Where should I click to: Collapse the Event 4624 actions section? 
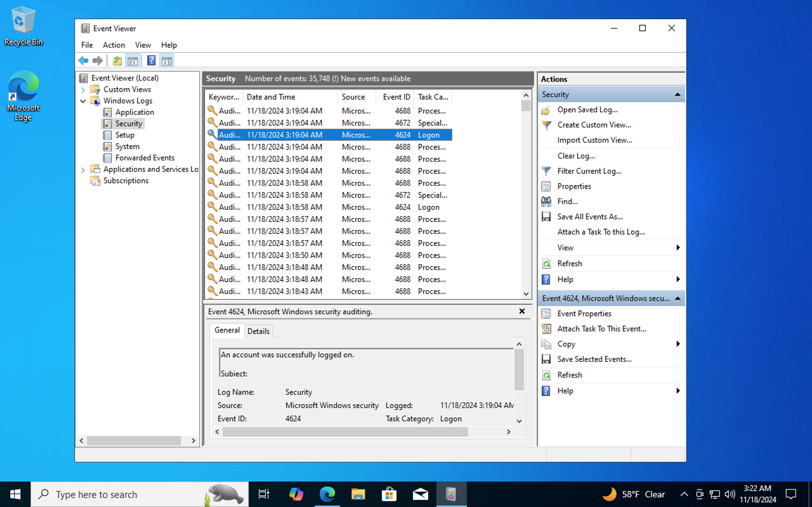pyautogui.click(x=678, y=298)
